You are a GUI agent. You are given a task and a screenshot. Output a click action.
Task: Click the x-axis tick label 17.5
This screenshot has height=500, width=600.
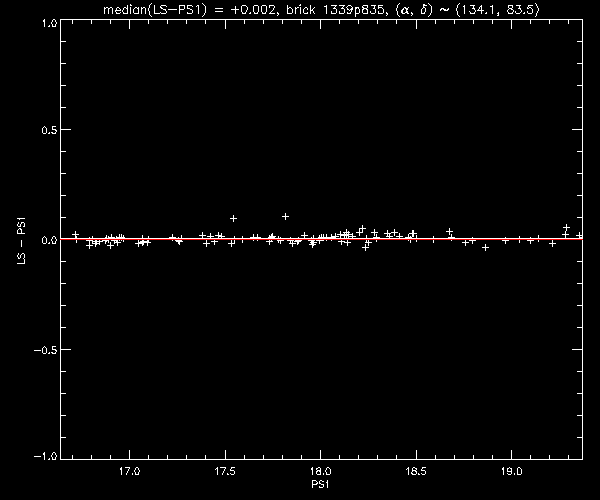click(225, 471)
